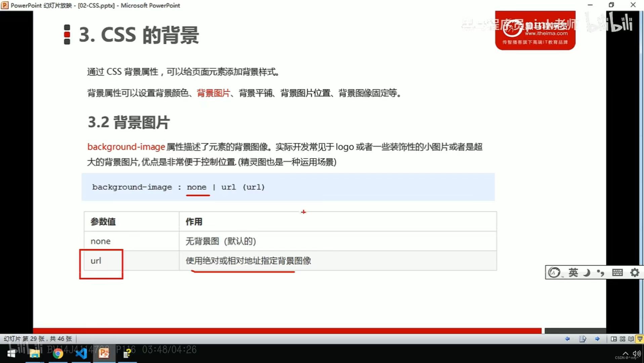The image size is (644, 363).
Task: Click the 无背景图 (默认的) cell
Action: point(338,241)
